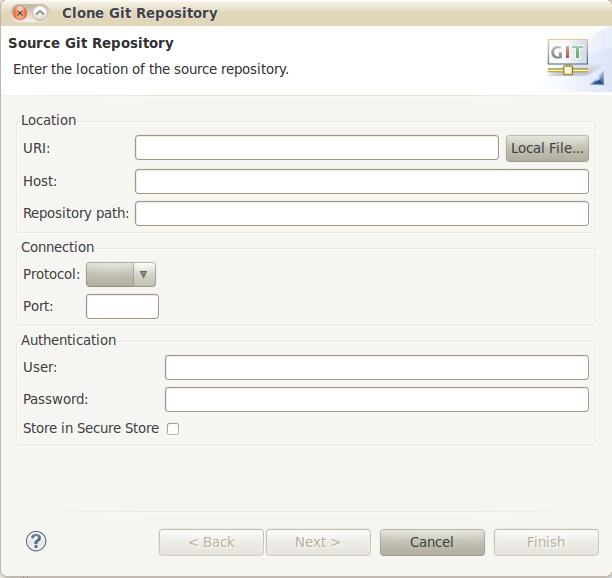This screenshot has width=612, height=578.
Task: Click the < Back button
Action: tap(211, 542)
